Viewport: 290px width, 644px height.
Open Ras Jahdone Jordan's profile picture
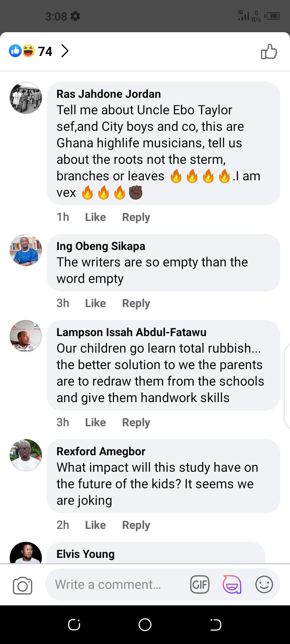coord(26,98)
